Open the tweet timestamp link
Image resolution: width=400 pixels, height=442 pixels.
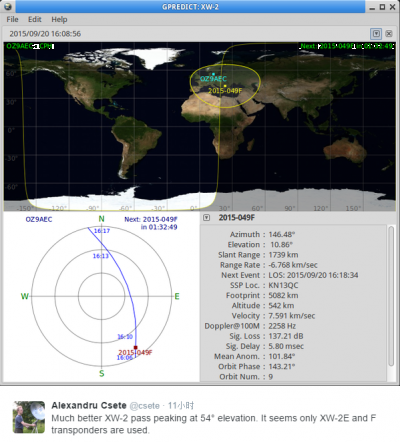[x=180, y=406]
